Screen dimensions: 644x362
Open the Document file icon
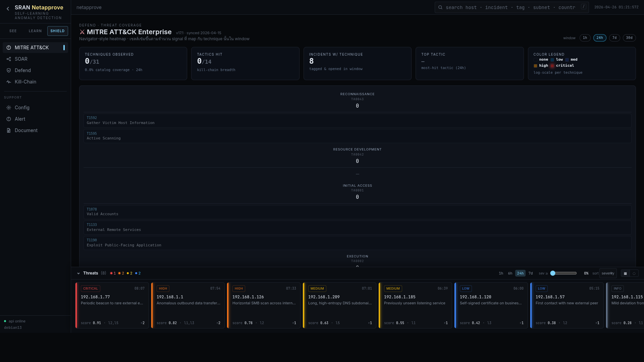[x=9, y=130]
